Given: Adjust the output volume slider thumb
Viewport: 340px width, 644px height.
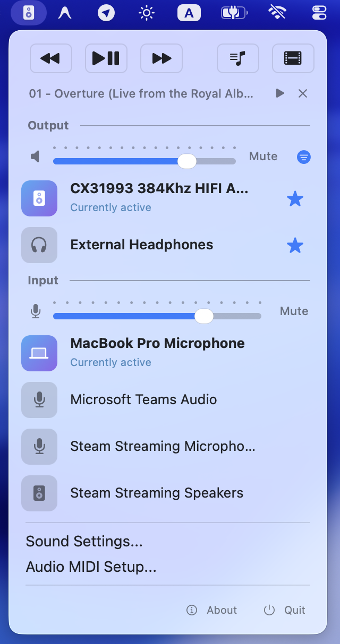Looking at the screenshot, I should click(186, 161).
